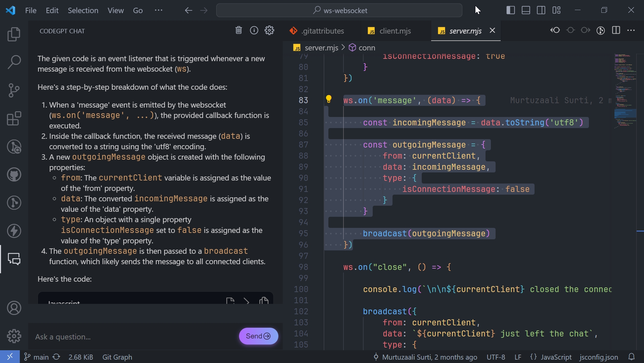
Task: Open editor More Actions ellipsis
Action: [631, 30]
